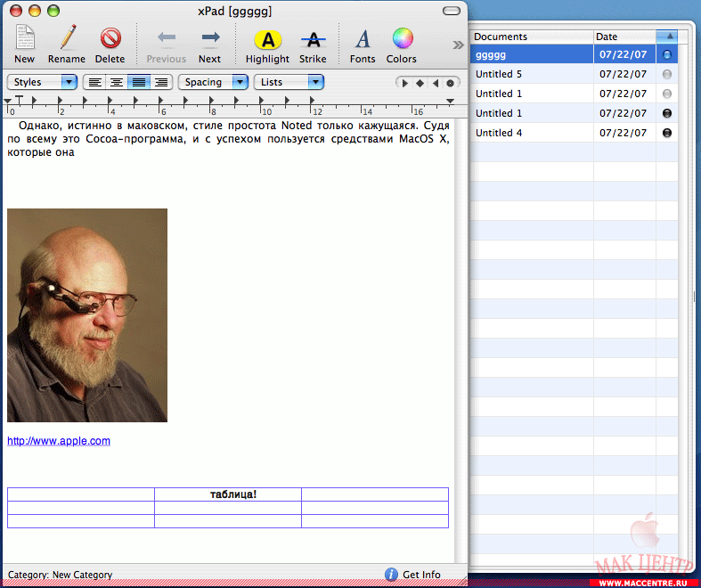Minimize the xPad window
701x588 pixels.
pyautogui.click(x=35, y=11)
